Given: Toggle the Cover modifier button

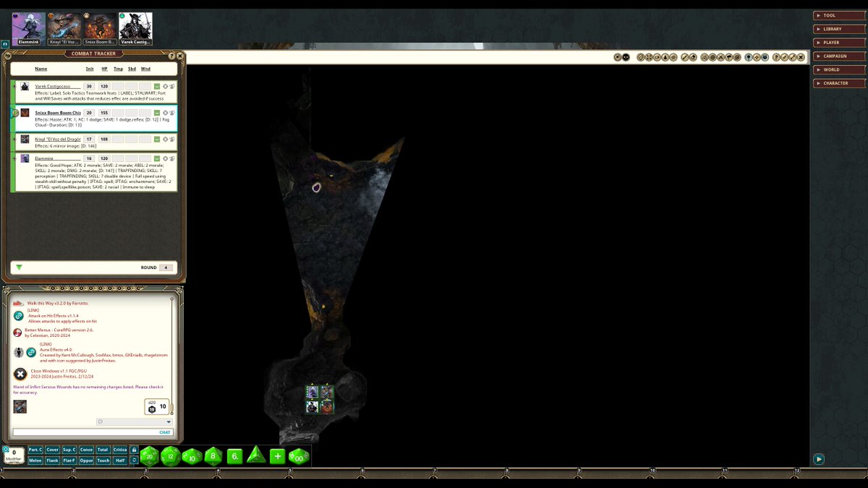Looking at the screenshot, I should point(52,450).
